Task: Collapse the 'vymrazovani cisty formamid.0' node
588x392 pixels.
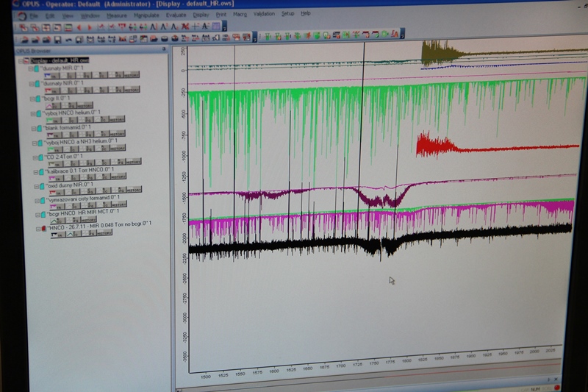Action: pyautogui.click(x=37, y=201)
